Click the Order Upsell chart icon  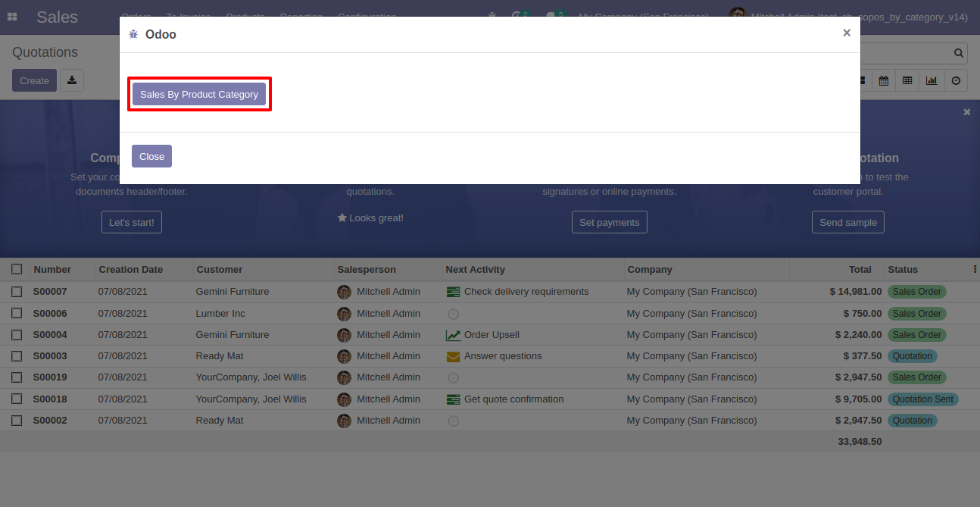point(454,335)
